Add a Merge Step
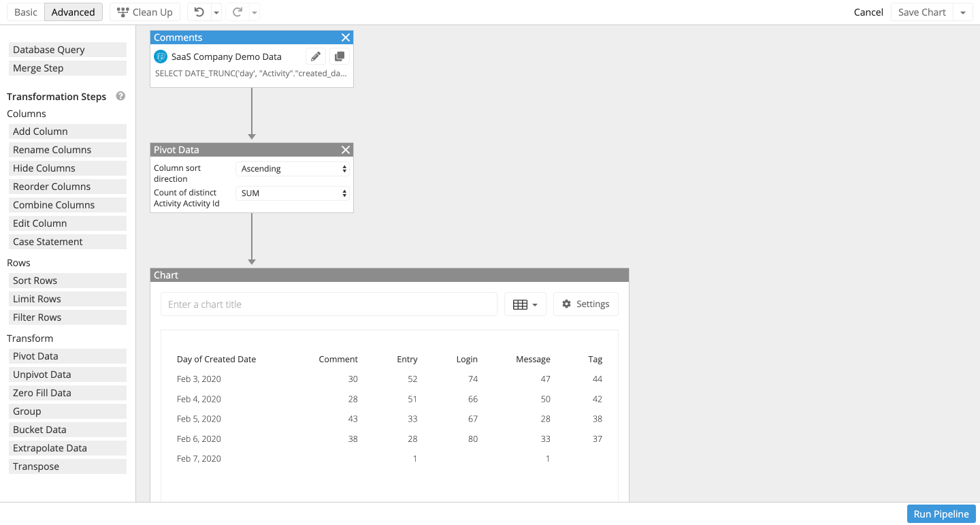 67,68
